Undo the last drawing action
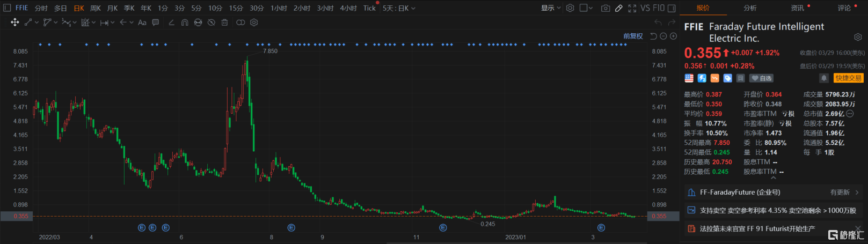This screenshot has width=868, height=244. click(x=658, y=23)
